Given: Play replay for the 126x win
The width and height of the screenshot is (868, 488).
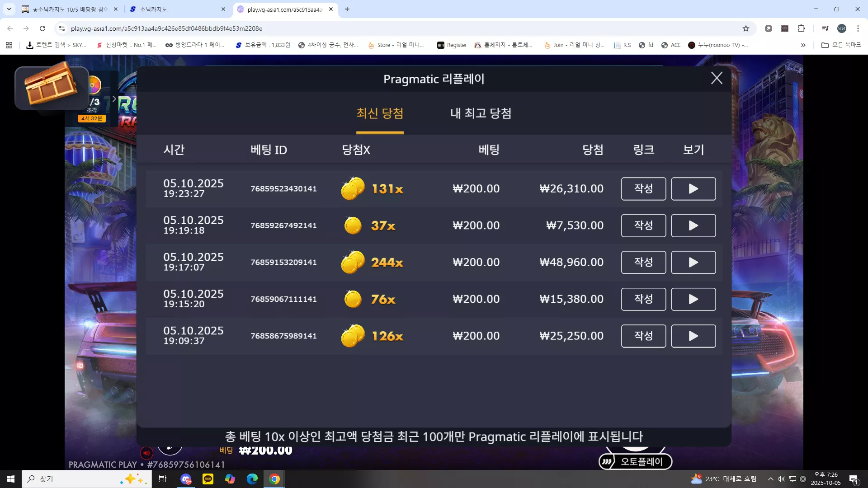Looking at the screenshot, I should pos(693,336).
